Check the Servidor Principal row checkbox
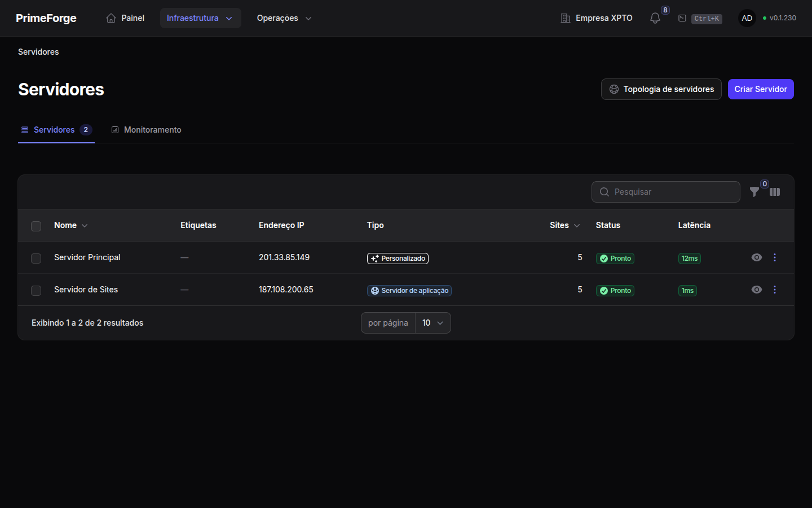Viewport: 812px width, 508px height. pyautogui.click(x=36, y=258)
